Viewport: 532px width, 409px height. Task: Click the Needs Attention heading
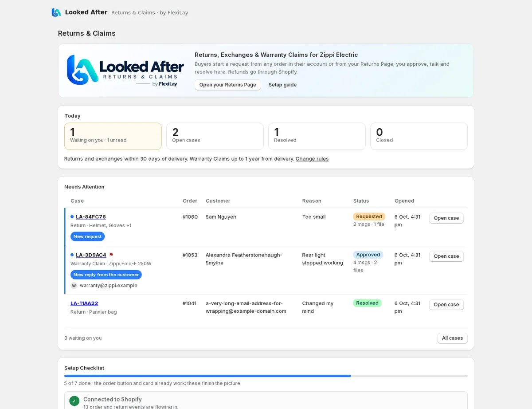[x=84, y=187]
